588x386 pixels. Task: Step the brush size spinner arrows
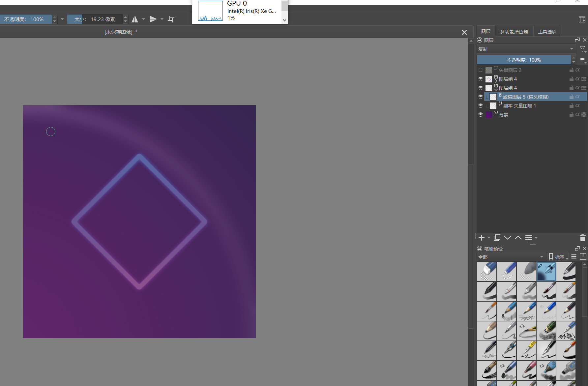125,19
